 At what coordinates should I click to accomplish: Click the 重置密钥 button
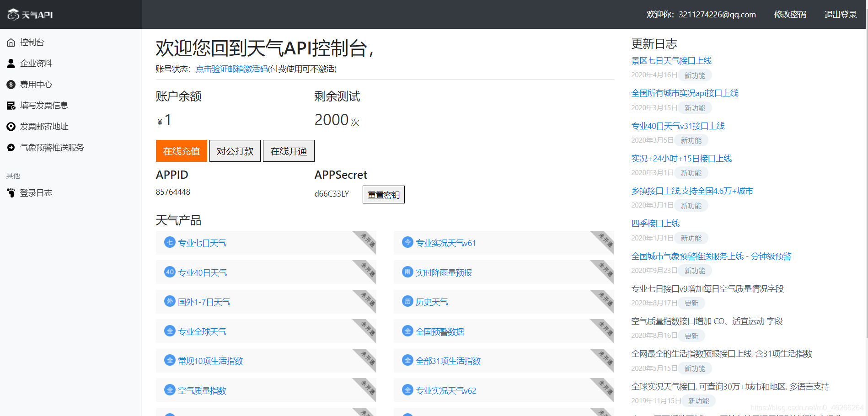point(384,194)
